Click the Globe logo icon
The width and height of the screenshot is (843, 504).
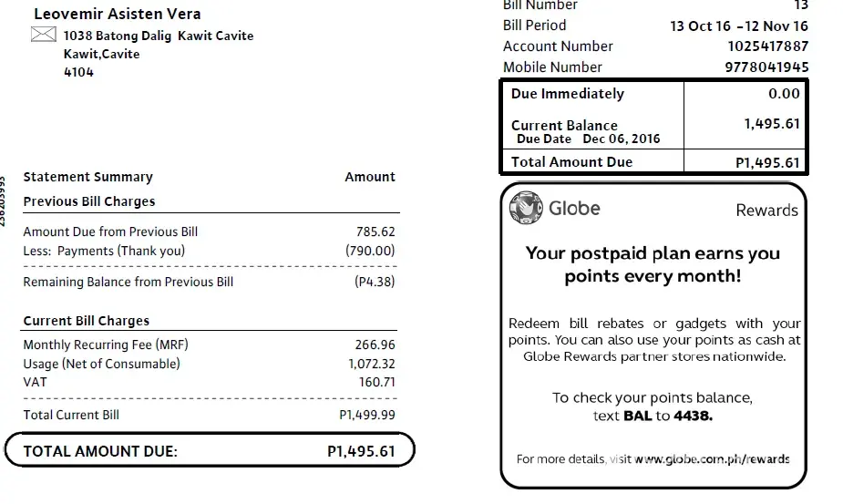[525, 208]
